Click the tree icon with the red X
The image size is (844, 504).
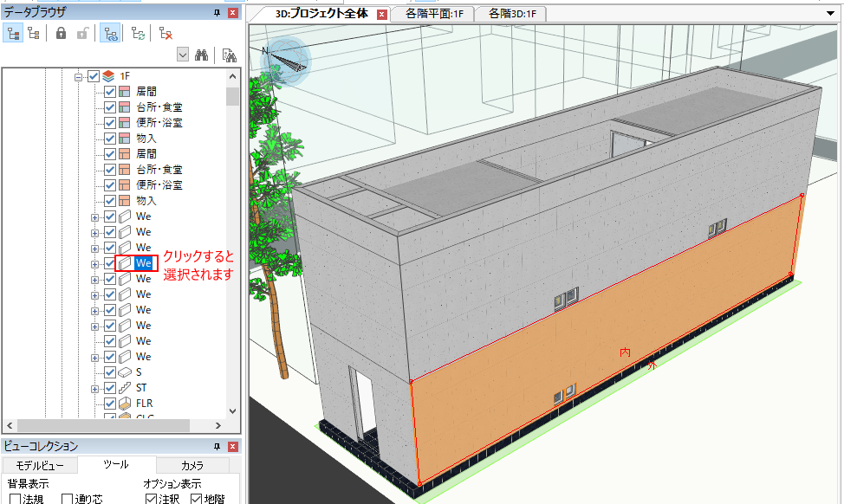coord(166,34)
